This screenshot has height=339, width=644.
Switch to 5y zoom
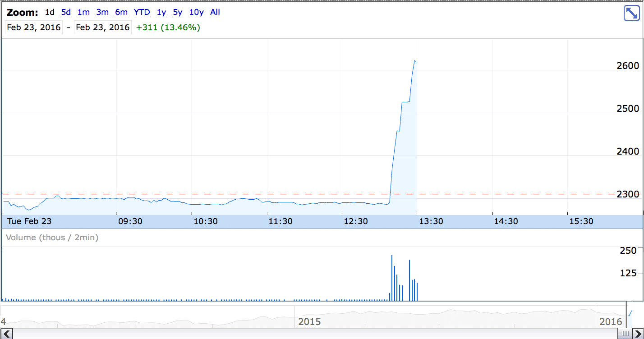(x=178, y=13)
